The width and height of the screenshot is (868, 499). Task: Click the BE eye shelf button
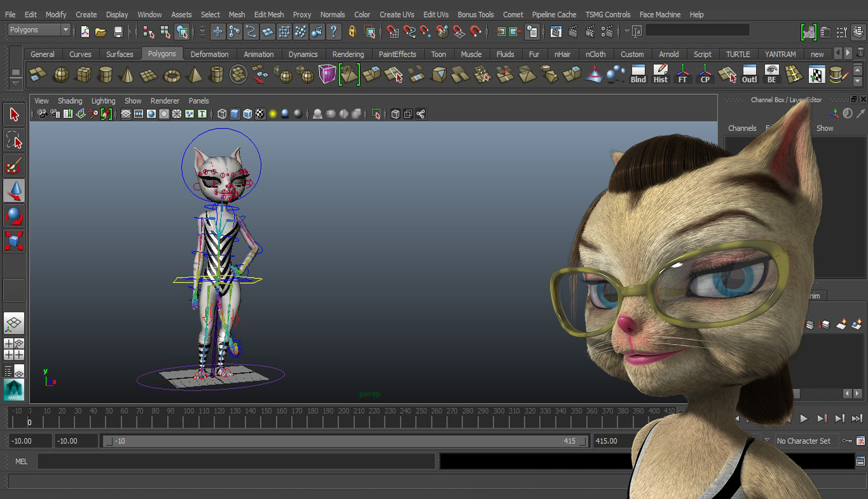772,74
